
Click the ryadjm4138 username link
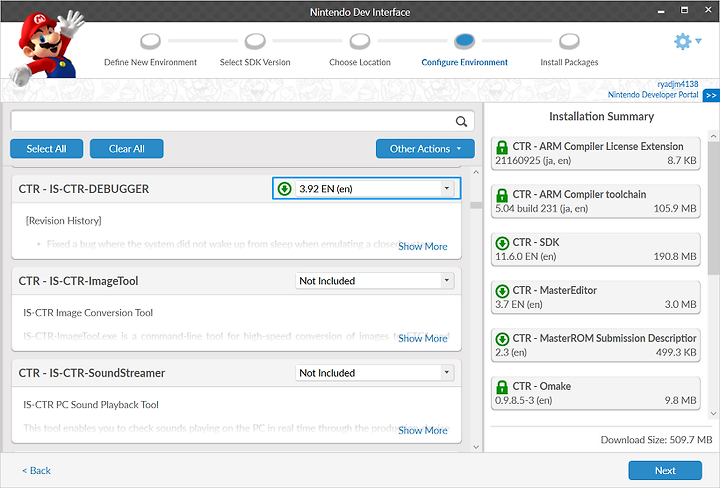click(678, 84)
